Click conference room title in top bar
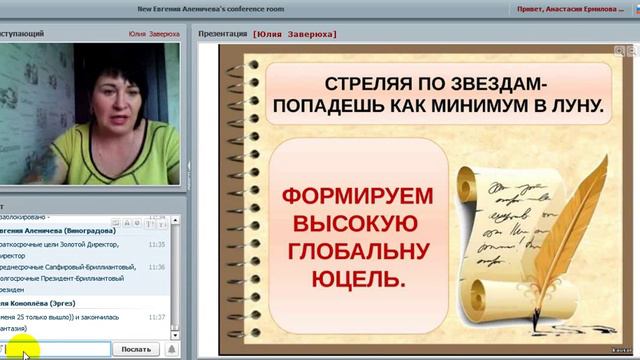 pyautogui.click(x=211, y=9)
